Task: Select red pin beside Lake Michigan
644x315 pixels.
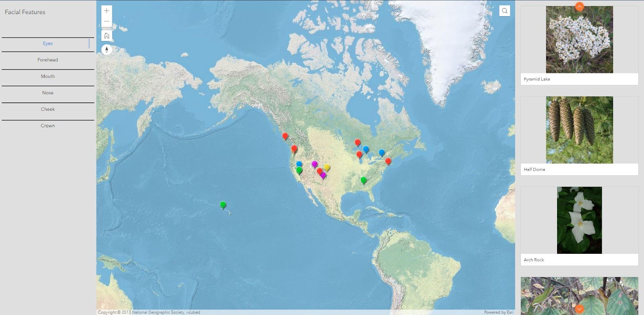Action: (x=359, y=154)
